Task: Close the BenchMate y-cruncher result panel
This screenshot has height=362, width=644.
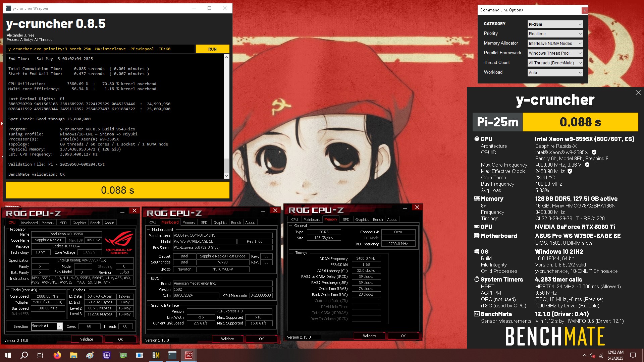Action: (638, 93)
